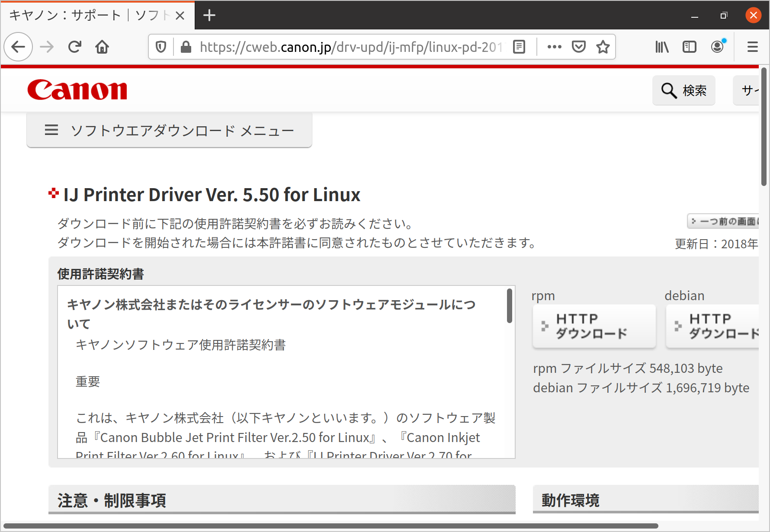Bookmark this page with the star

tap(603, 47)
